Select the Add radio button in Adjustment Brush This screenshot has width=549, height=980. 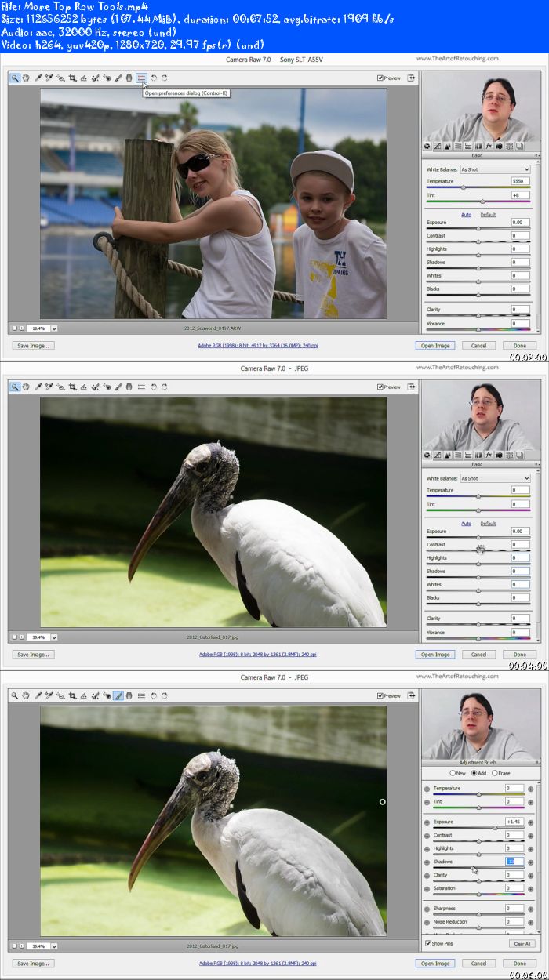[x=474, y=773]
